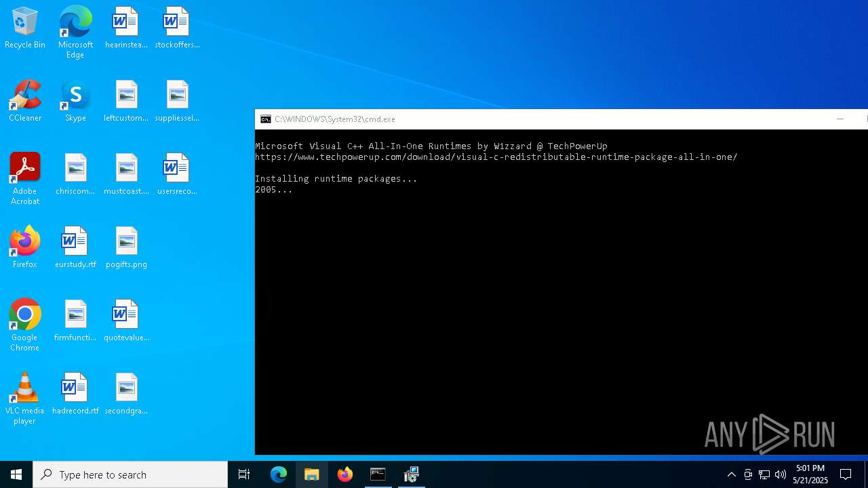Click the taskbar search box
This screenshot has height=488, width=868.
pyautogui.click(x=130, y=474)
